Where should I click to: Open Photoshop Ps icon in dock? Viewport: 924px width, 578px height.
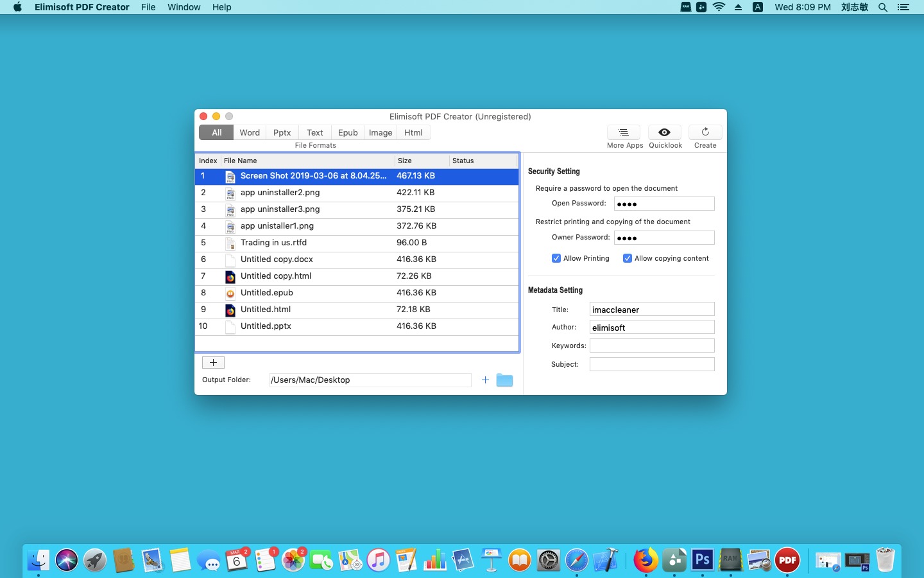click(703, 560)
